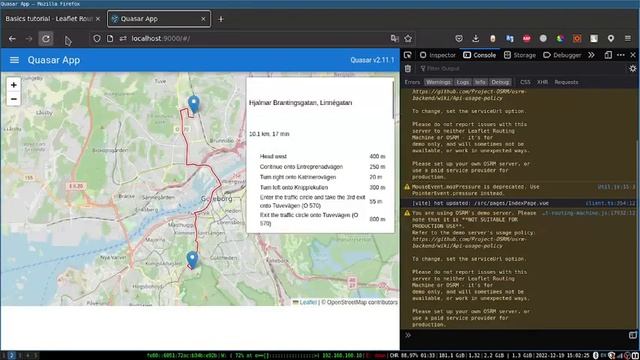Viewport: 640px width, 360px height.
Task: Open a new browser tab
Action: (x=221, y=19)
